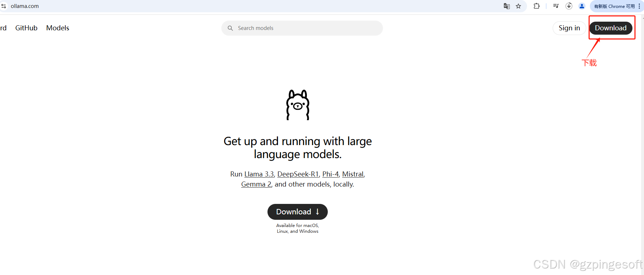Open the Chrome three-dot menu
This screenshot has width=644, height=275.
pyautogui.click(x=639, y=6)
